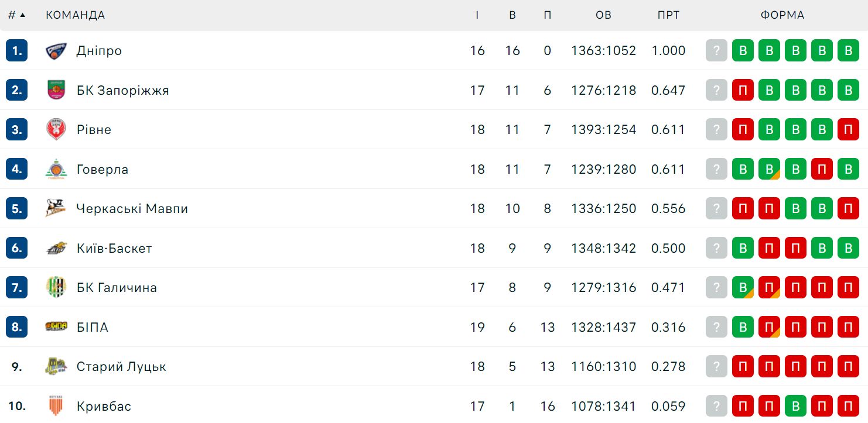Sort standings by the ОВ column
Image resolution: width=868 pixels, height=423 pixels.
pos(603,15)
